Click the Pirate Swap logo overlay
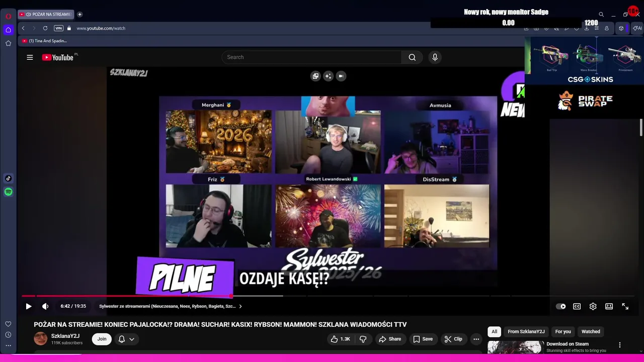Viewport: 644px width, 362px height. [x=585, y=101]
